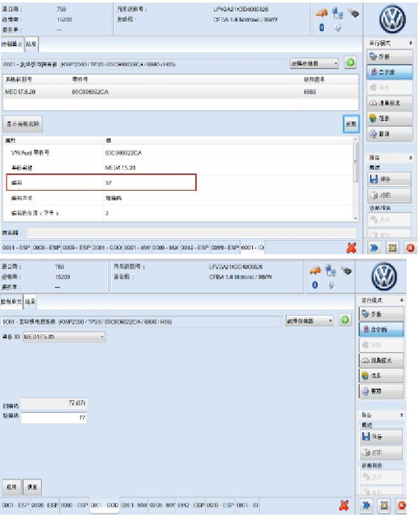420x516 pixels.
Task: Collapse operating modes panel in upper screen
Action: point(410,43)
